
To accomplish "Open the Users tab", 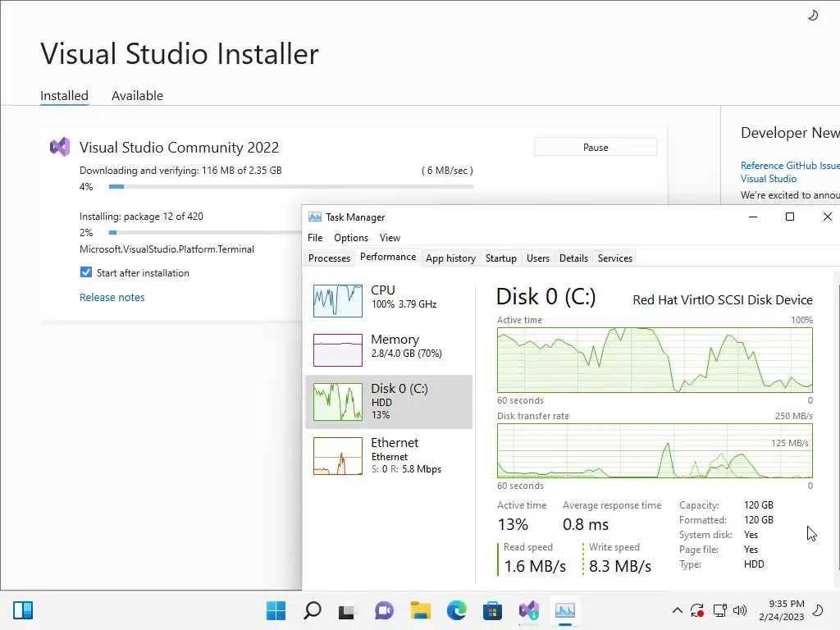I will point(538,258).
